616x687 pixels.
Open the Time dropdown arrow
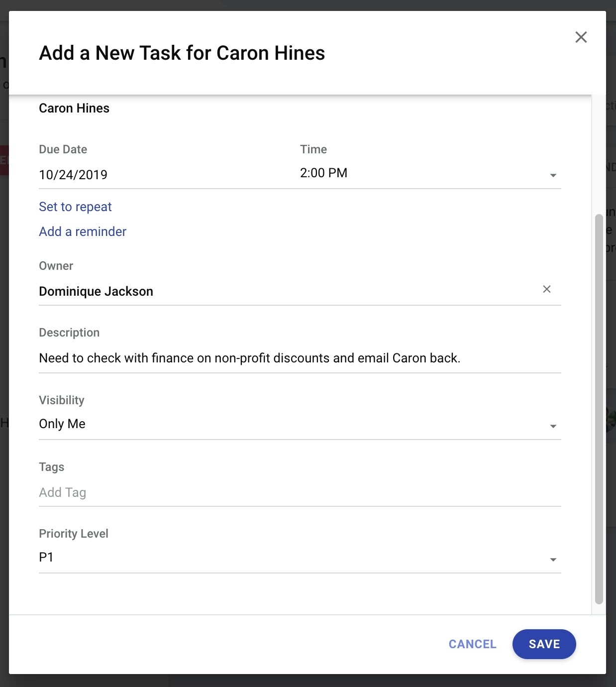(x=553, y=175)
